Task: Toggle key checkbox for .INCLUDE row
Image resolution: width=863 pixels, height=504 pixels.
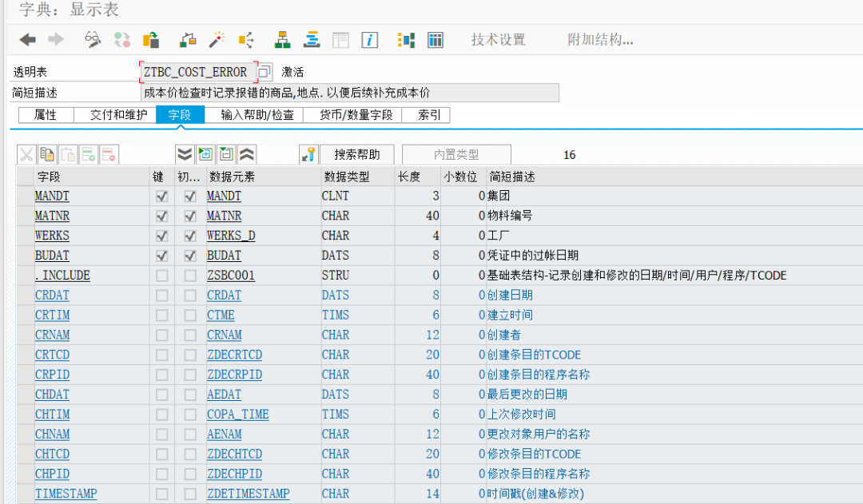Action: 161,276
